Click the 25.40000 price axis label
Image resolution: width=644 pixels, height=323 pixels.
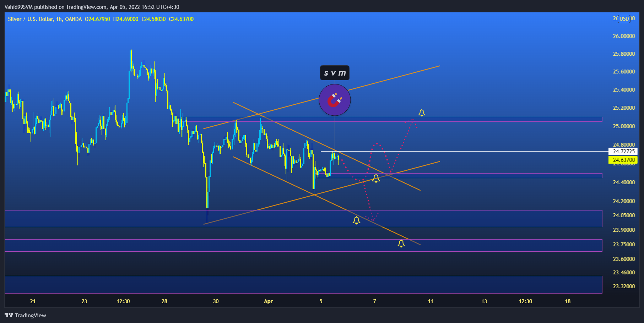tap(624, 90)
